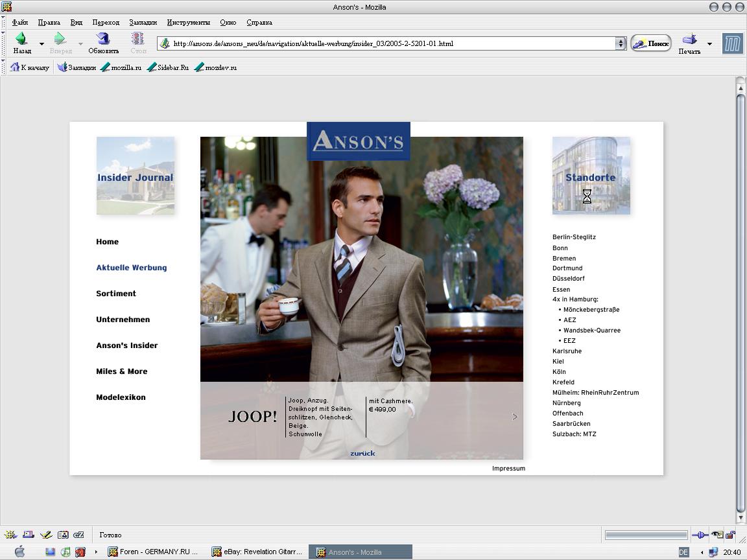Image resolution: width=747 pixels, height=560 pixels.
Task: Open ChatZilla icon in status bar
Action: click(78, 535)
